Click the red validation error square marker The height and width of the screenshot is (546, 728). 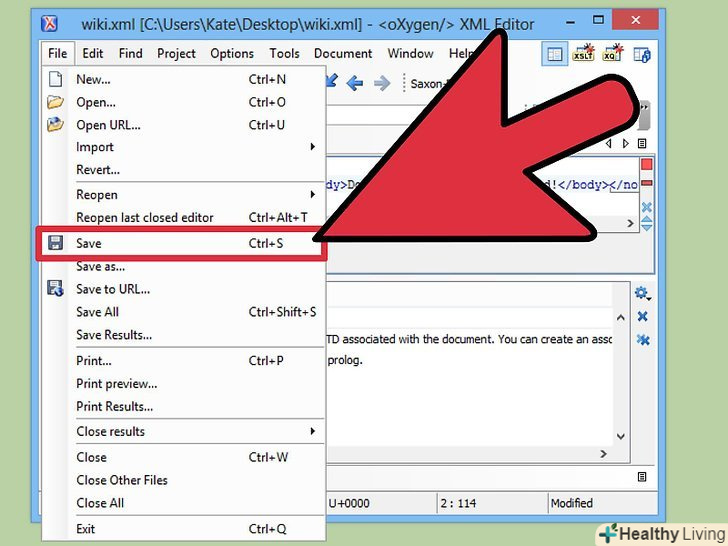coord(646,164)
